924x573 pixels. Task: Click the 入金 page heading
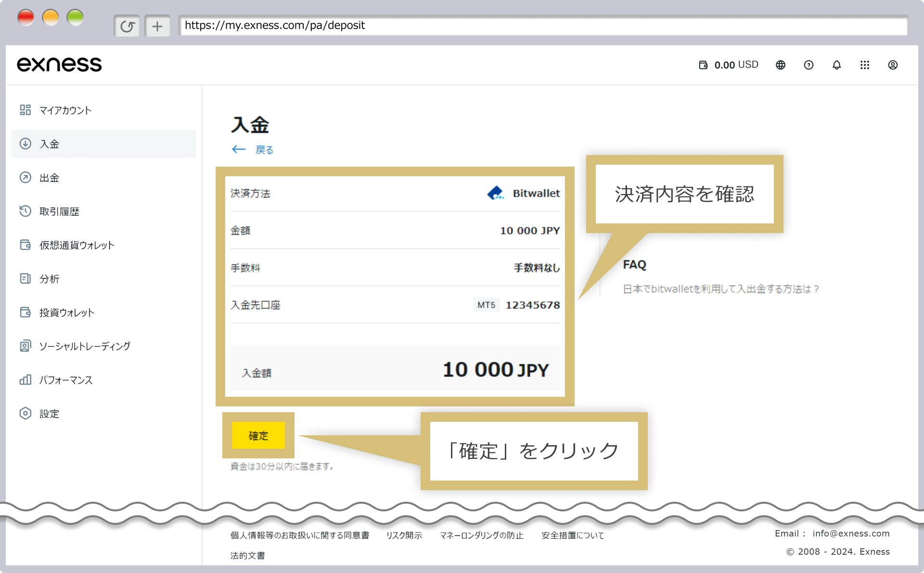click(x=250, y=125)
